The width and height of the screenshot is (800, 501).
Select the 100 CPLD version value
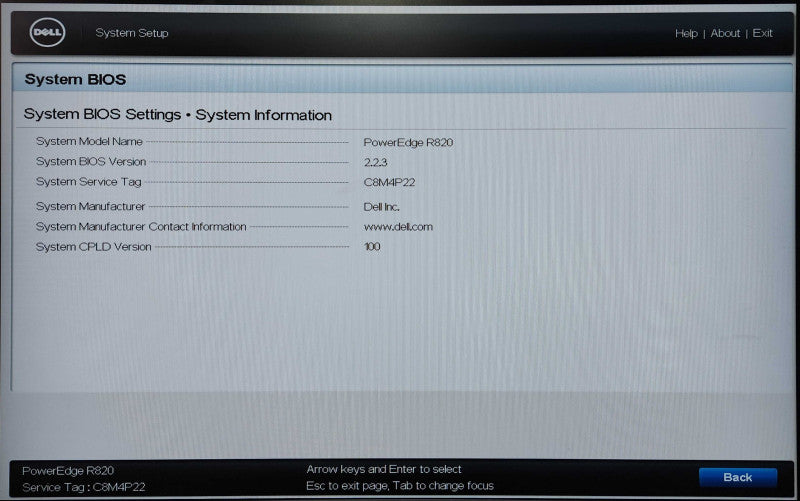[372, 247]
